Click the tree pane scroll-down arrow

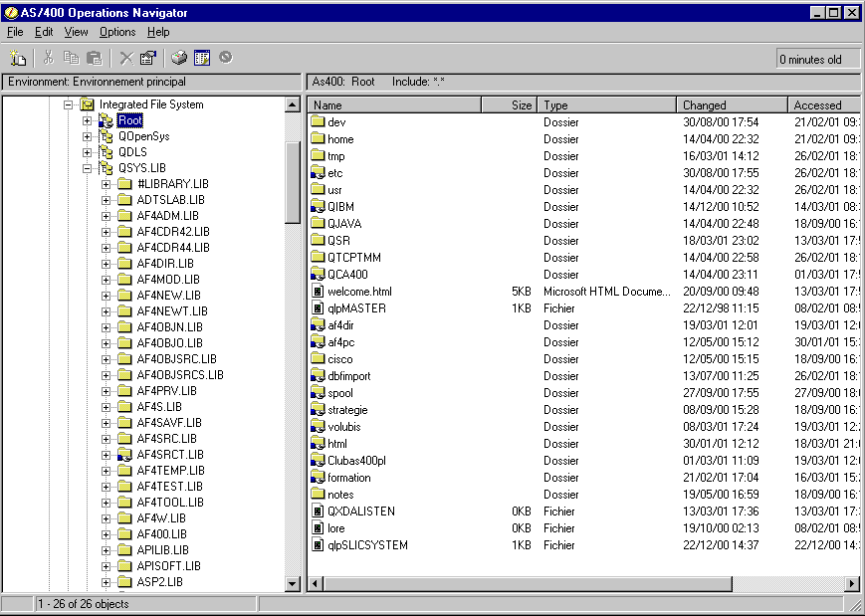(x=293, y=583)
